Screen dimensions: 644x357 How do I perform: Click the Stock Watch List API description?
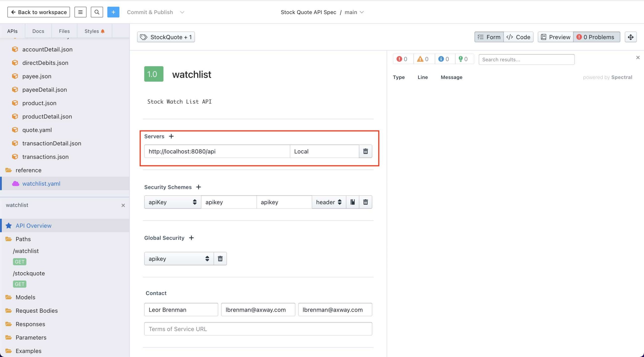pos(179,102)
